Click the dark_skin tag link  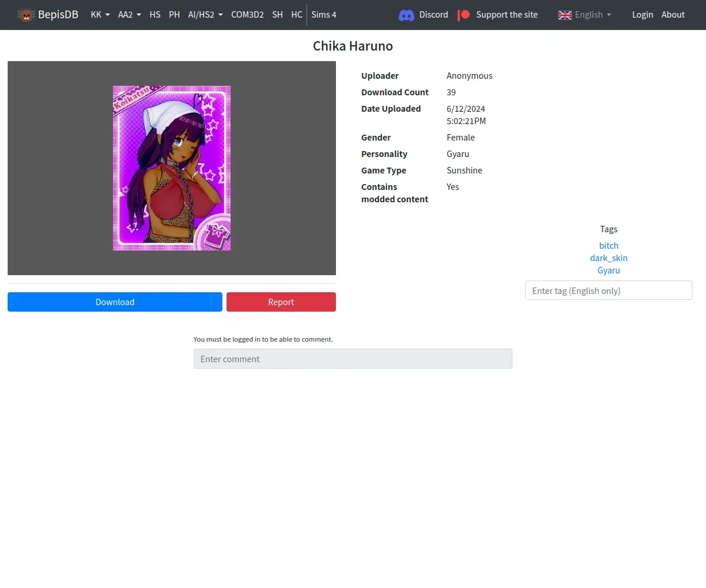coord(609,258)
